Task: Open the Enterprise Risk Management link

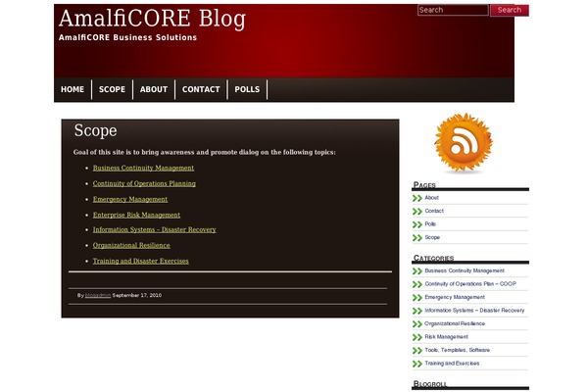Action: click(136, 215)
